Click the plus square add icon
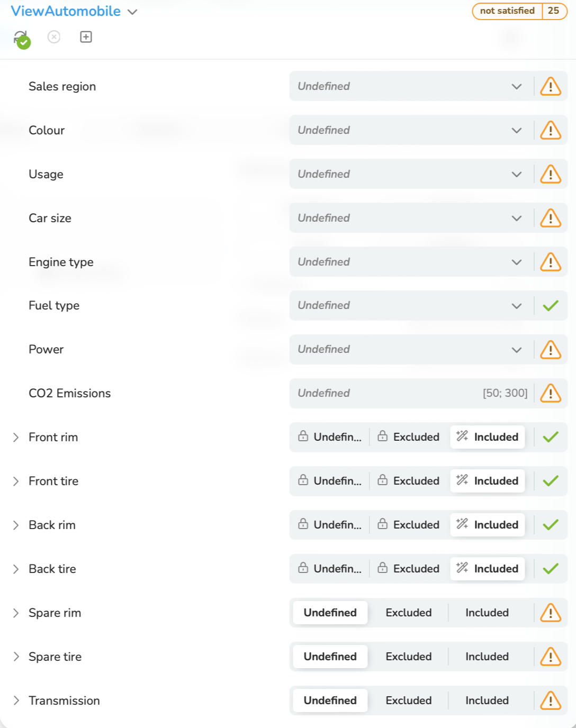This screenshot has height=728, width=576. point(86,37)
